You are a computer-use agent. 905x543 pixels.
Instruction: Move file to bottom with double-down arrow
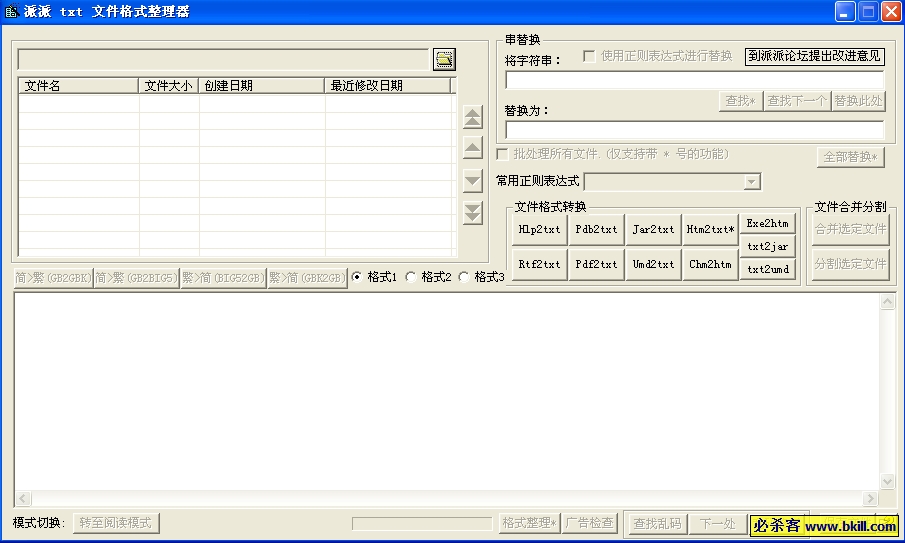(473, 214)
